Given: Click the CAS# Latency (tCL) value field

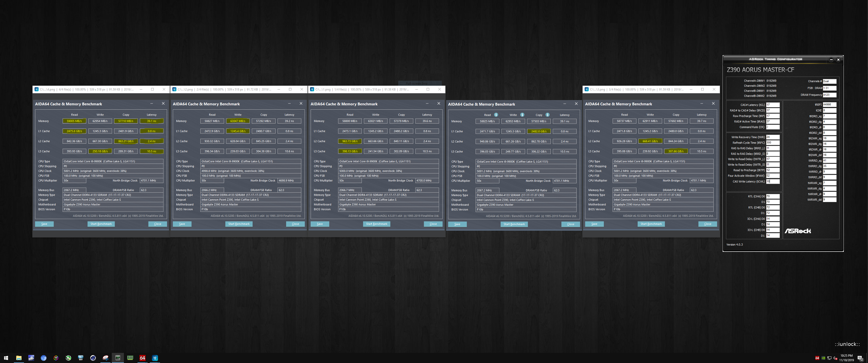Looking at the screenshot, I should [773, 105].
